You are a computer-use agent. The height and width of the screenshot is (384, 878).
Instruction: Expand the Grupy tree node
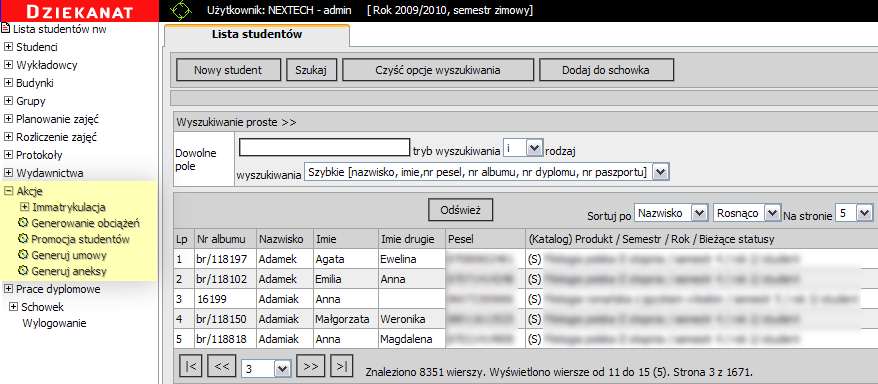8,101
